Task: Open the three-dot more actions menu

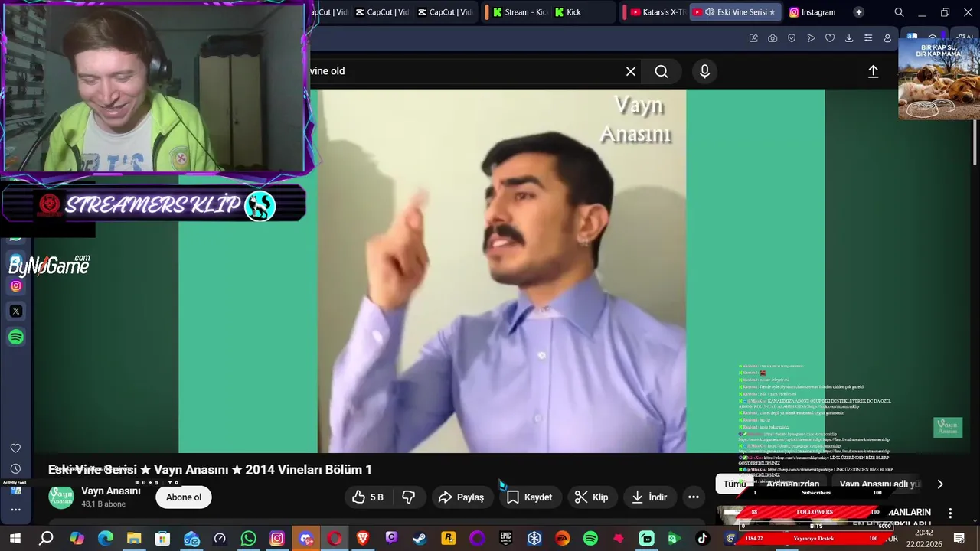Action: click(694, 497)
